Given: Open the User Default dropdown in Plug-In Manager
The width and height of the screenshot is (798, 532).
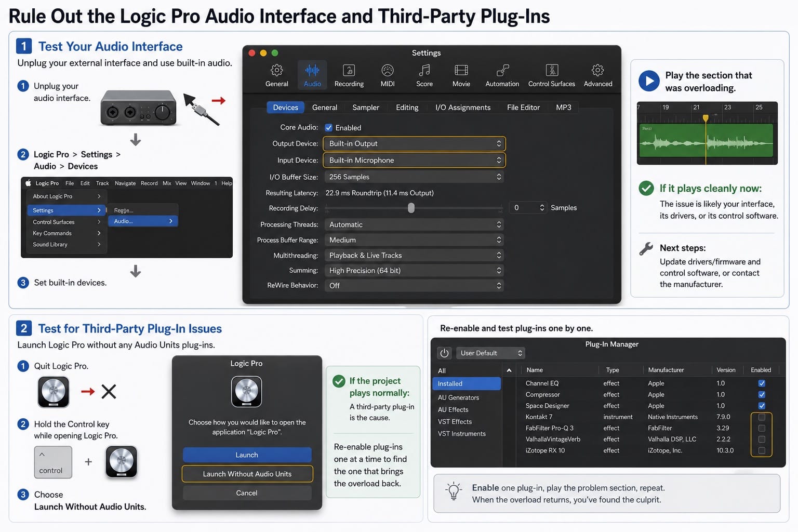Looking at the screenshot, I should [490, 353].
